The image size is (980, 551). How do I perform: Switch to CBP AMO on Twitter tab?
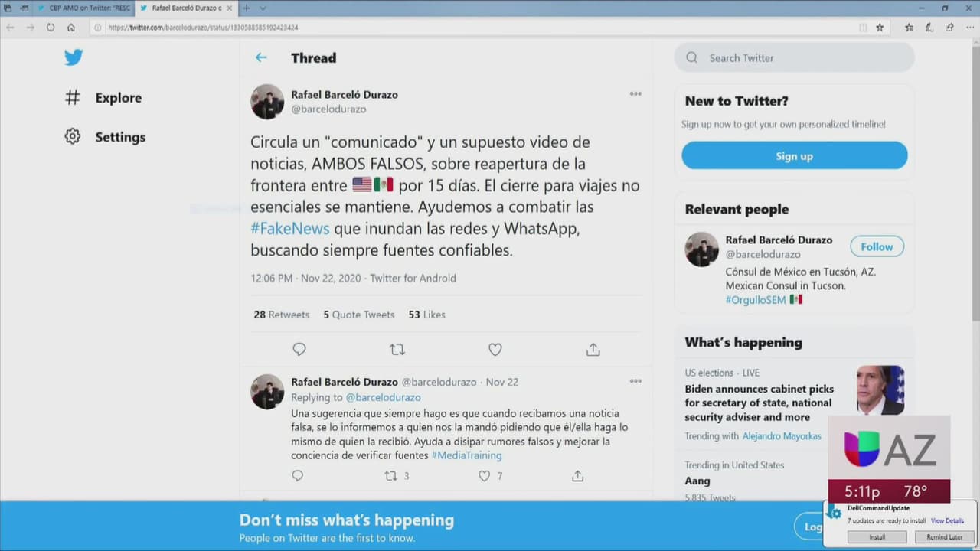click(83, 8)
